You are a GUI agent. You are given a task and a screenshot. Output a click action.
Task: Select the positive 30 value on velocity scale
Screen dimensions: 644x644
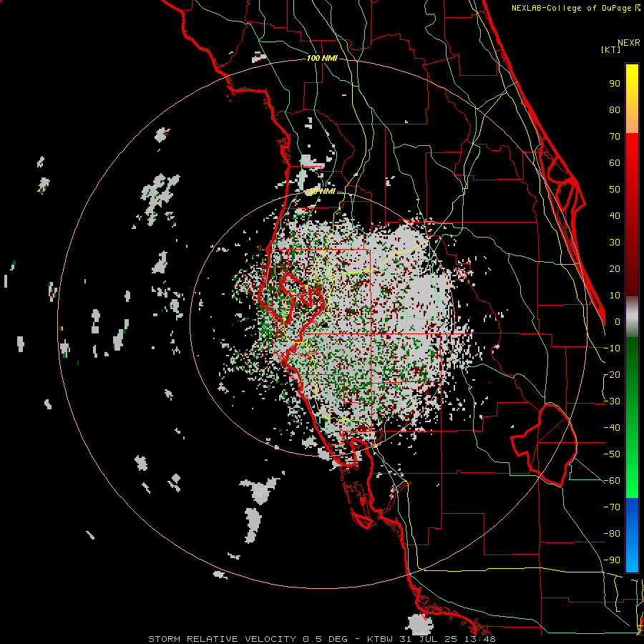click(615, 243)
